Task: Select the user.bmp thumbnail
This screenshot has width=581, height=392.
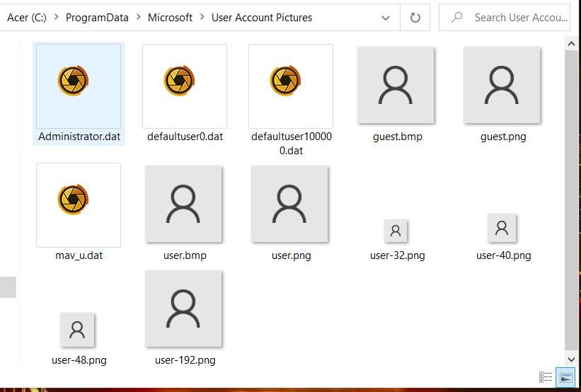Action: click(x=183, y=204)
